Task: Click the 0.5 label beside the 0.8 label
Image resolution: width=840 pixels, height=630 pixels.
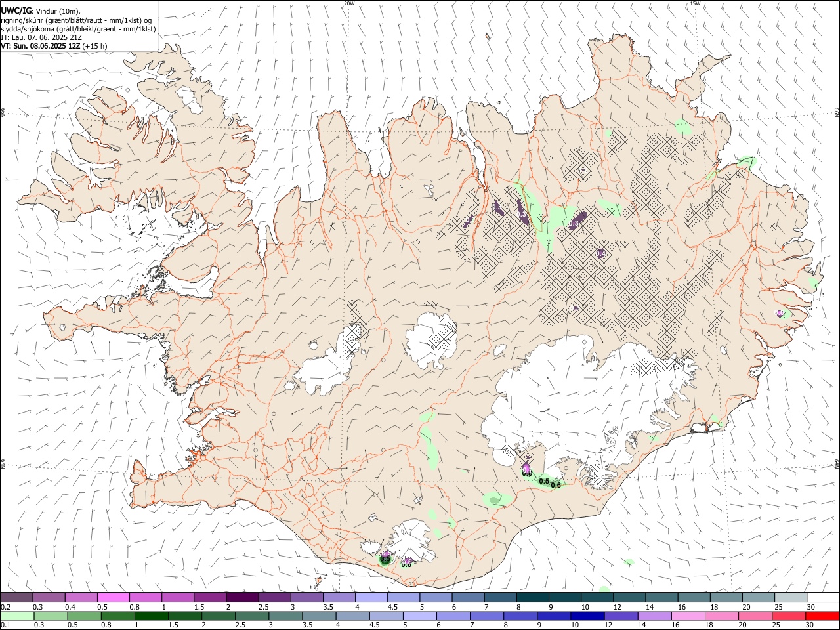Action: click(x=544, y=482)
